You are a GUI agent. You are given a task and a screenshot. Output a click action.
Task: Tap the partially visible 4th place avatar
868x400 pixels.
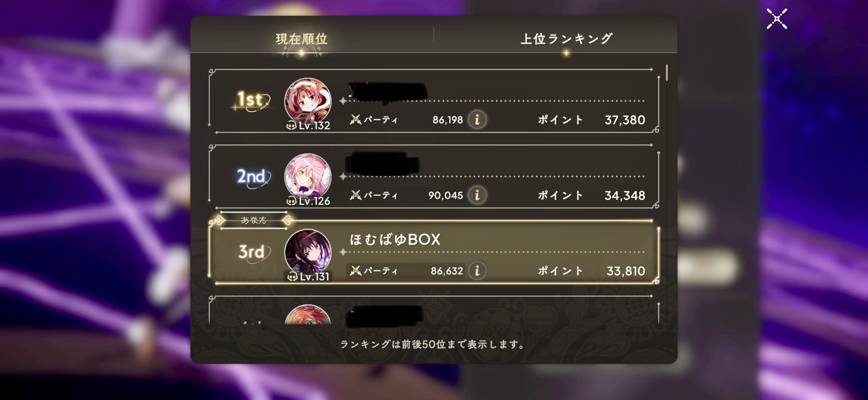308,315
